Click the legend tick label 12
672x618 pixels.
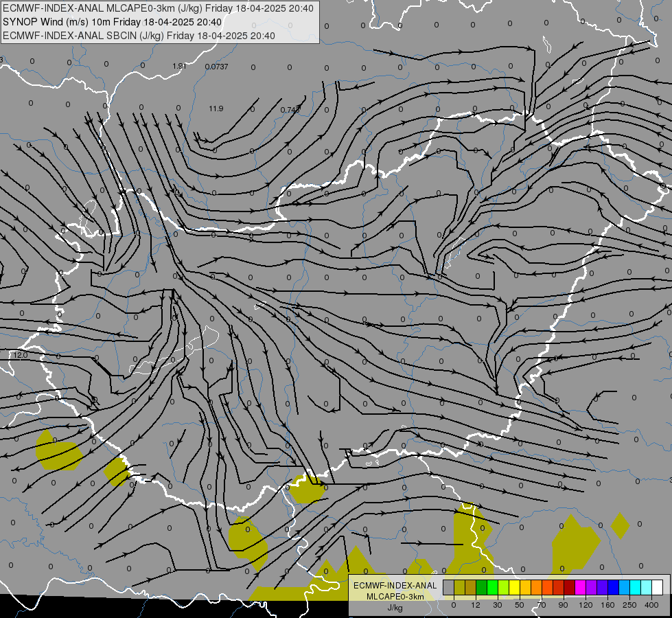[x=476, y=605]
